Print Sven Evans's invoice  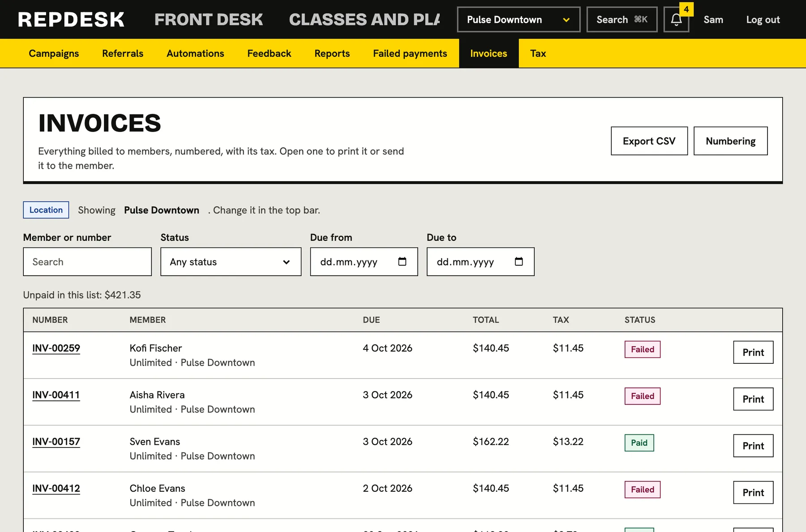point(753,446)
